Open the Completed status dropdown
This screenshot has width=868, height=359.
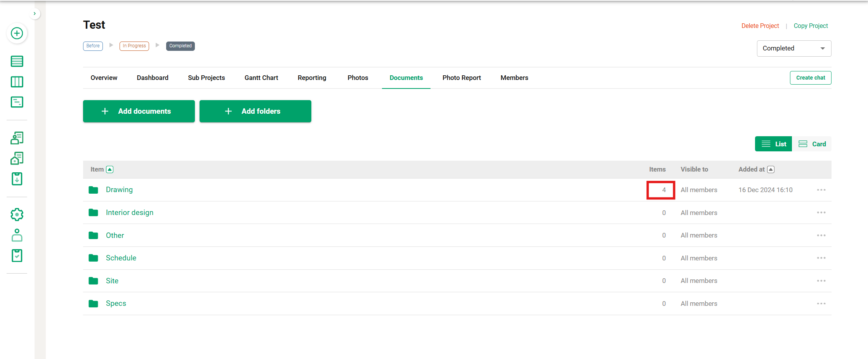793,49
